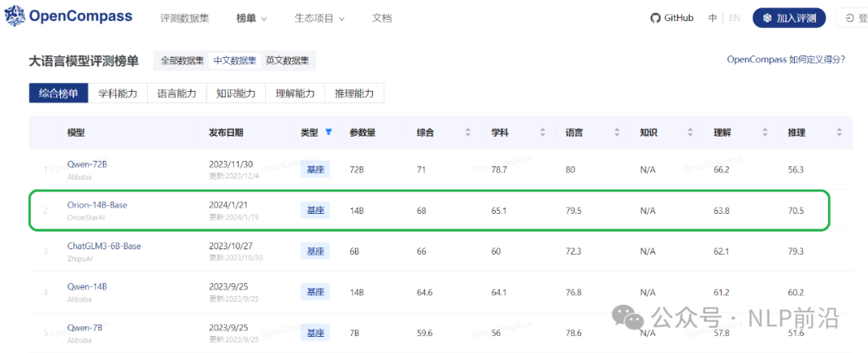
Task: Switch to the 理解能力 tab
Action: click(296, 93)
